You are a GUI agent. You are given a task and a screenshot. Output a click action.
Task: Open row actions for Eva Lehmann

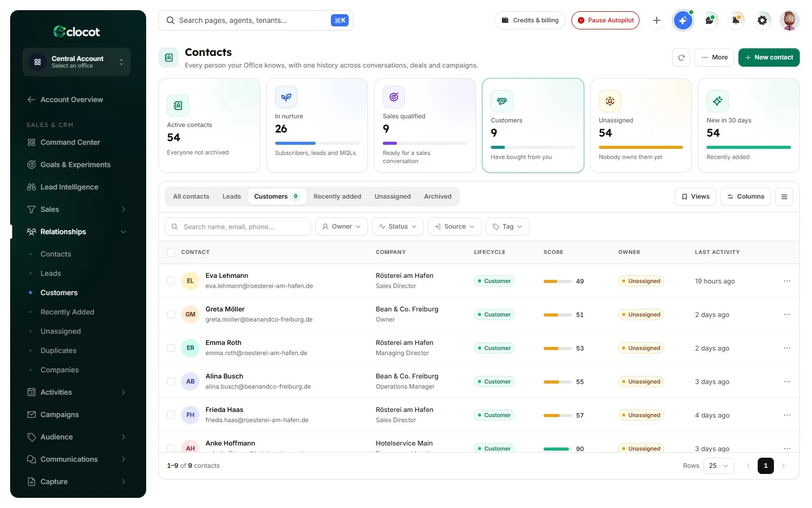point(787,281)
